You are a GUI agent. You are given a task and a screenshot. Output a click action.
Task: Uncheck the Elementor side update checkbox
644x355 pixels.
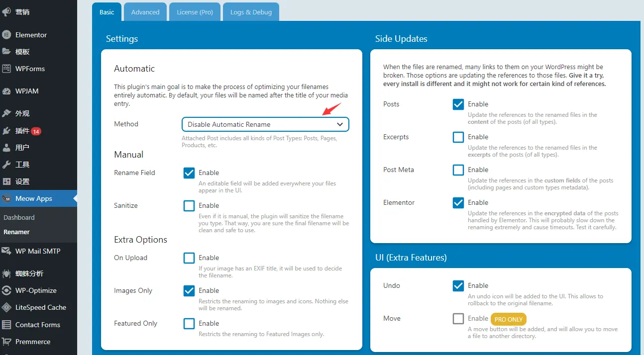point(458,203)
